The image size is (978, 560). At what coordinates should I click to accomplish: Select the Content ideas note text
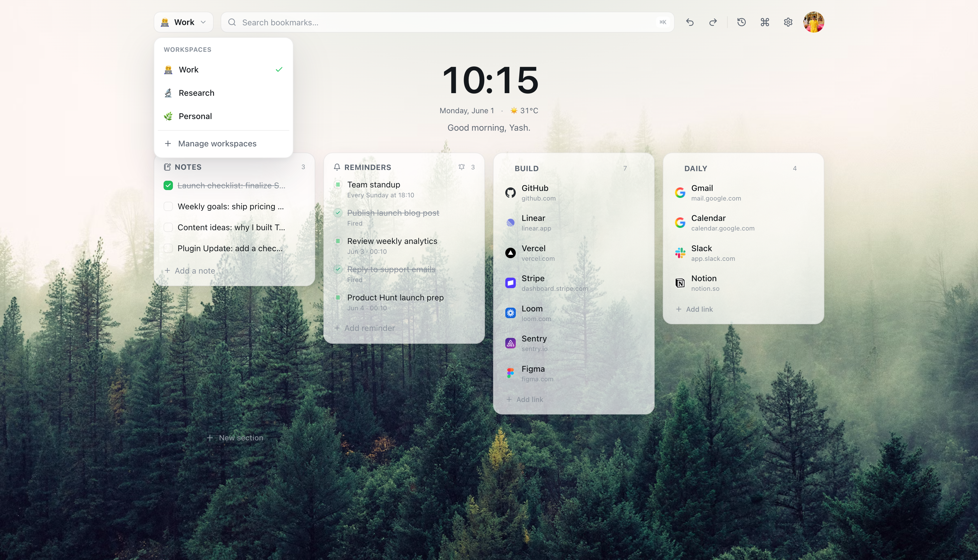tap(231, 227)
